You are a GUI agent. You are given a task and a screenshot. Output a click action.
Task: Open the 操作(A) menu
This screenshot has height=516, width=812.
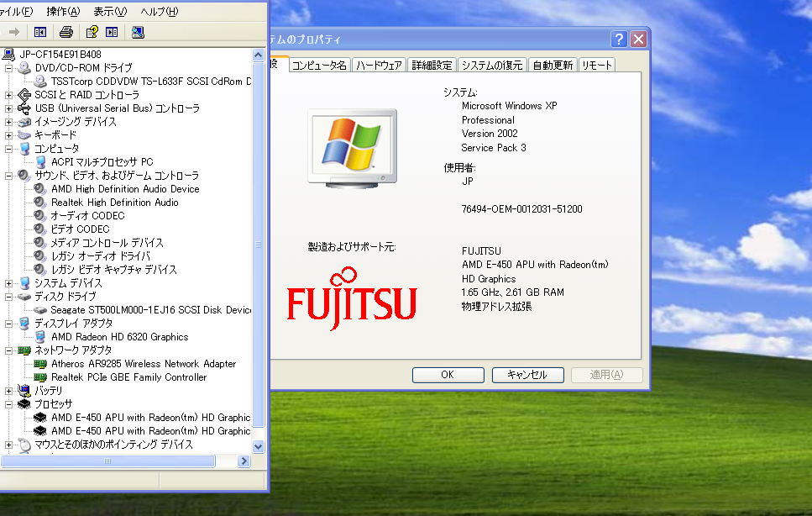click(64, 12)
